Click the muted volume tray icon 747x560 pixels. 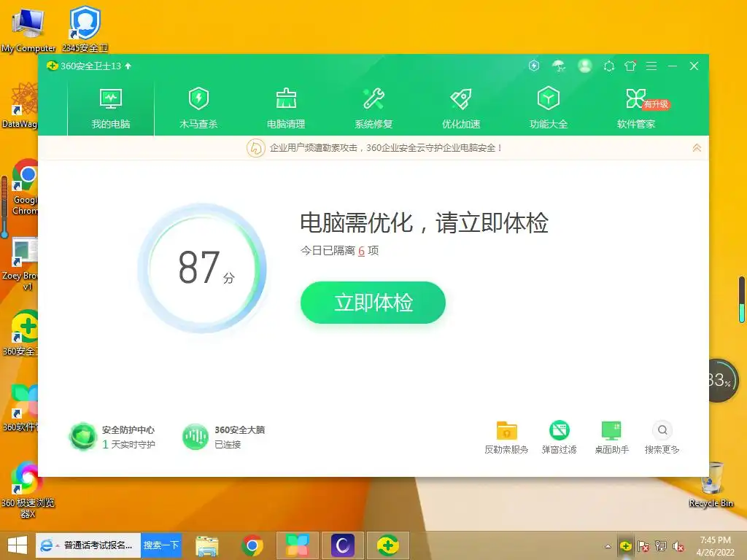(x=678, y=546)
